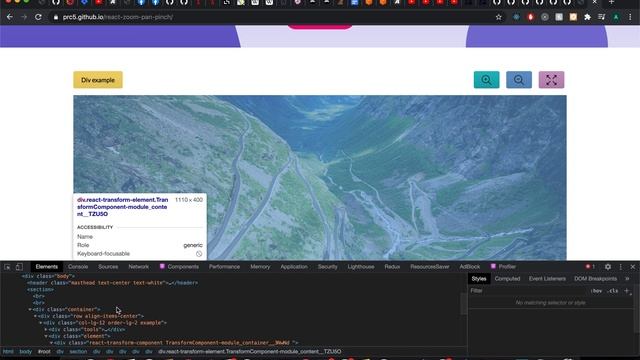Open the Redux tab
The width and height of the screenshot is (640, 360).
point(392,267)
